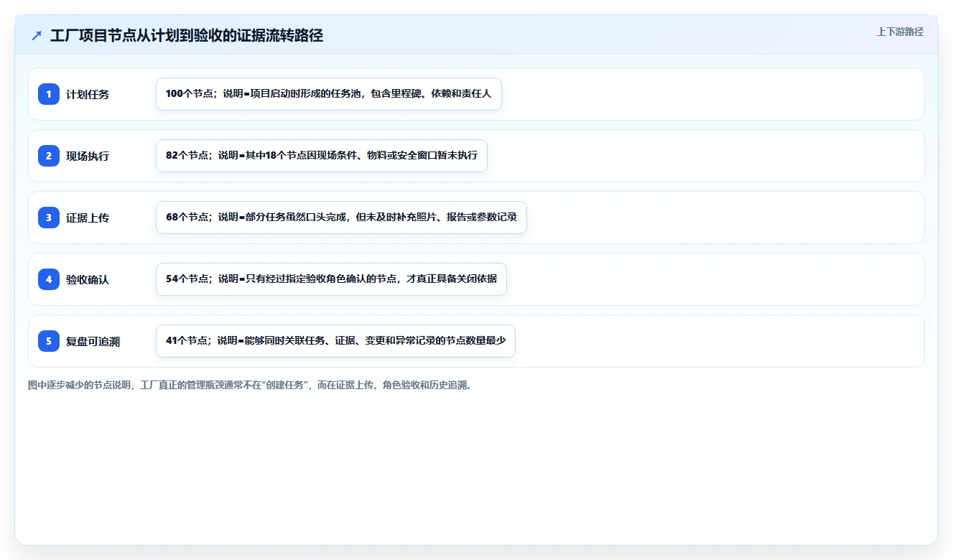Click the 82个节点 description box
The height and width of the screenshot is (560, 953).
322,156
